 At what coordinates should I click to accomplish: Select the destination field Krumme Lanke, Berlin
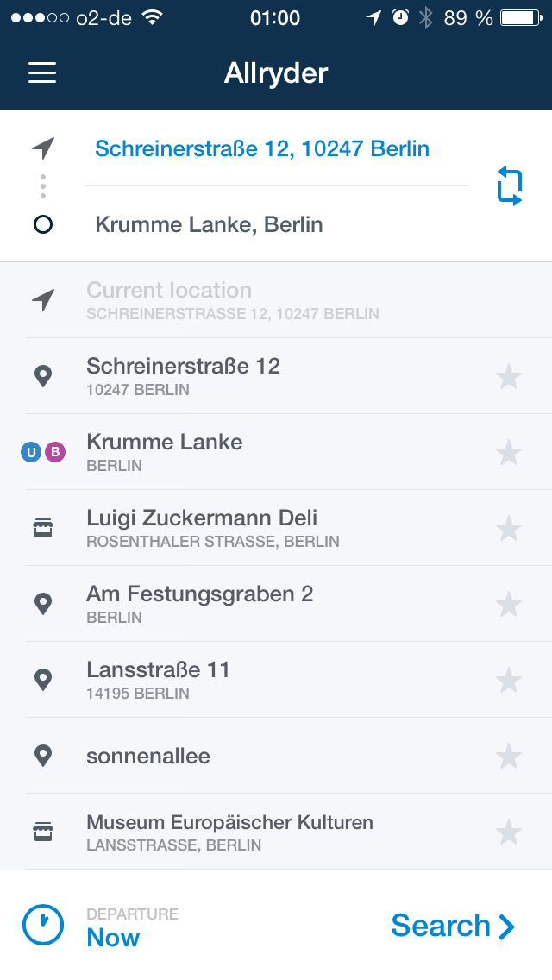point(209,225)
